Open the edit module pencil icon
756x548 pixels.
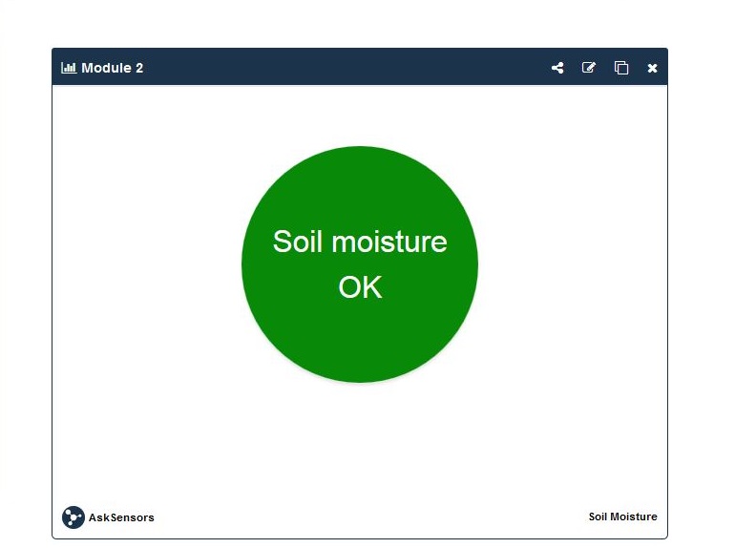[x=589, y=68]
